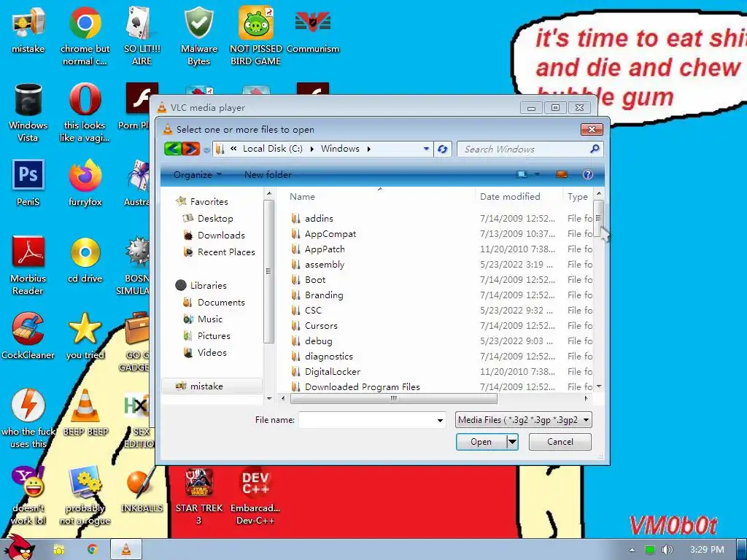Click in the File name input field
Screen dimensions: 747x560
click(368, 420)
